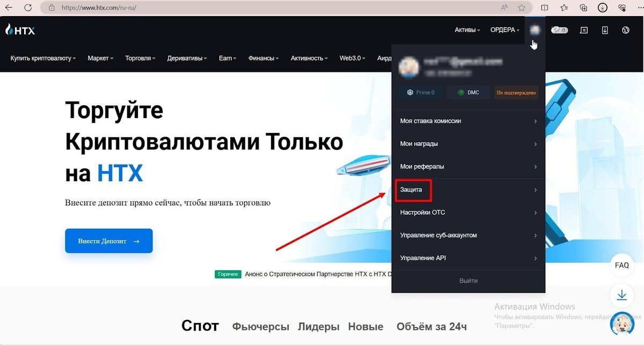Open Collections icon in browser toolbar

coord(583,8)
